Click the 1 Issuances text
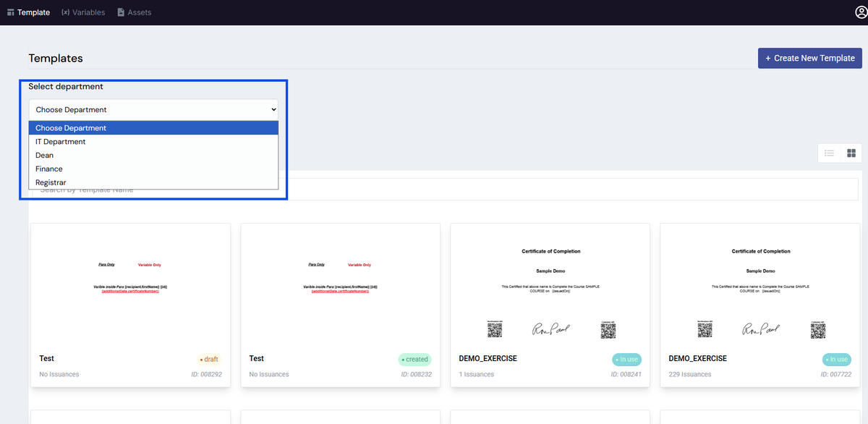This screenshot has height=424, width=868. point(477,375)
